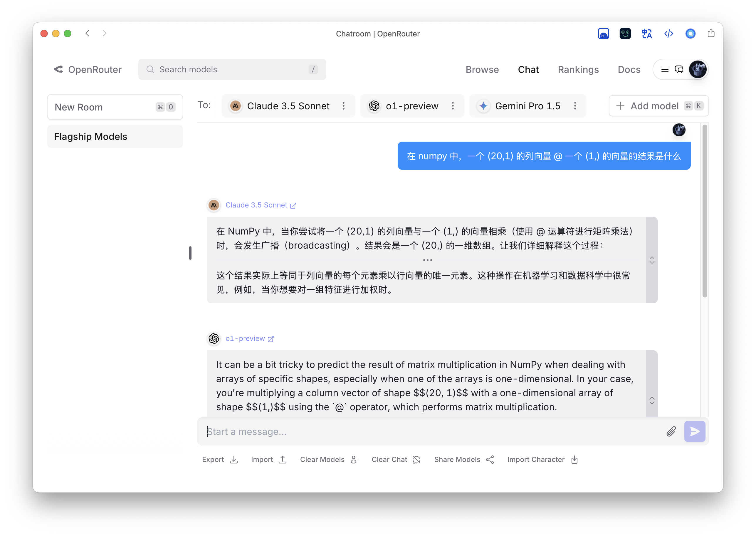Toggle o1-preview response expand/collapse arrows

click(652, 400)
